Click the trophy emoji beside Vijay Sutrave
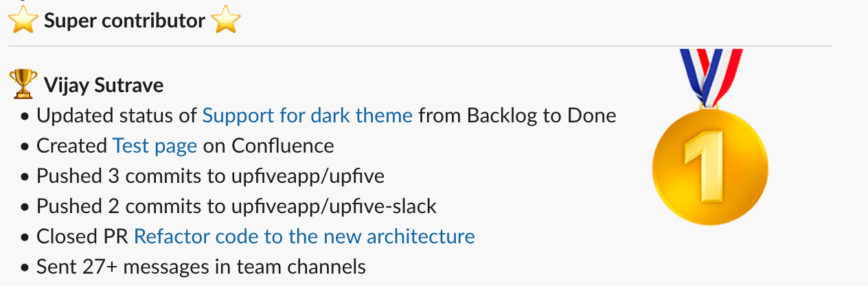The image size is (868, 297). [23, 84]
